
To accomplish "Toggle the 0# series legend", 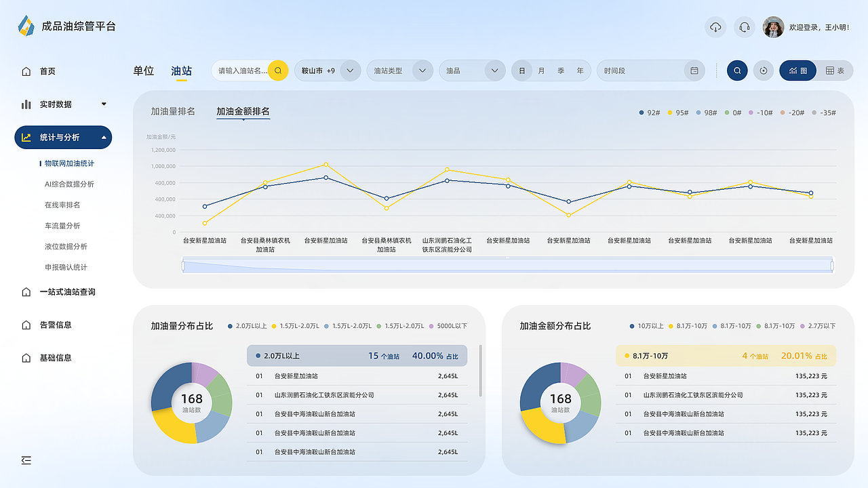I will 733,113.
